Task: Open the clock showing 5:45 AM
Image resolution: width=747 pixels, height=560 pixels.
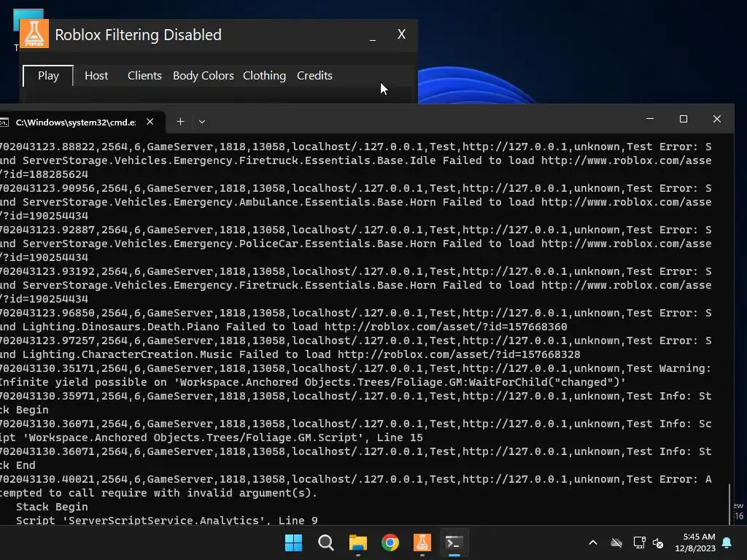Action: (x=695, y=542)
